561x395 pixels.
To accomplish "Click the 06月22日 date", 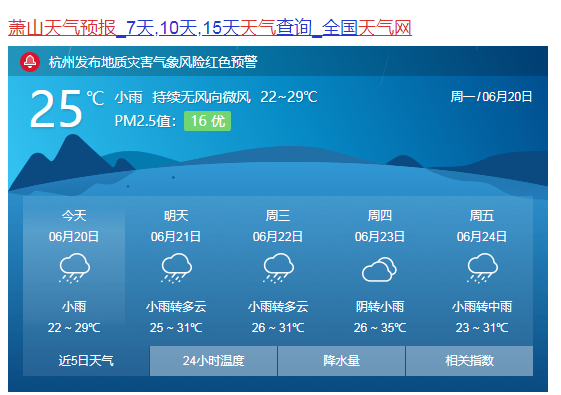I will (278, 236).
